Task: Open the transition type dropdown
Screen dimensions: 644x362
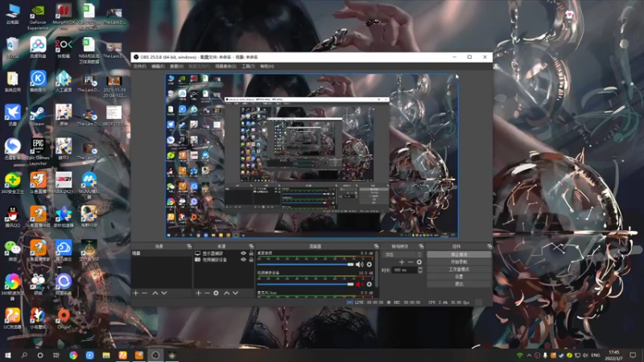Action: (403, 255)
